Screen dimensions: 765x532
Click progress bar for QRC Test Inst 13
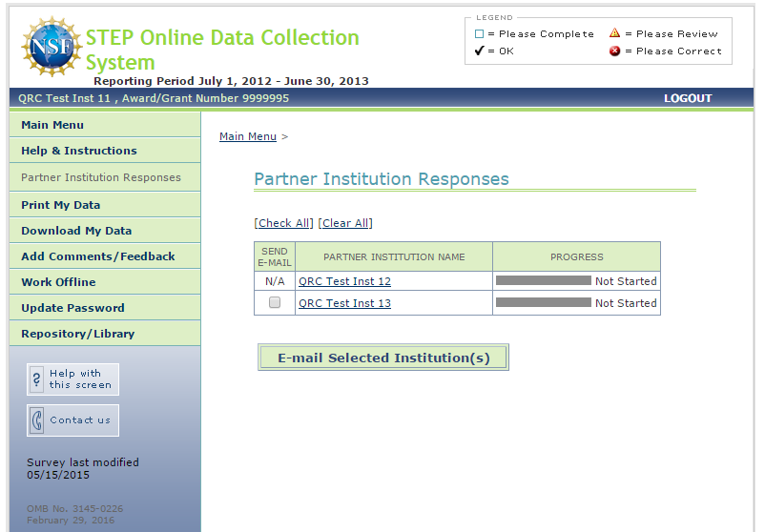543,303
